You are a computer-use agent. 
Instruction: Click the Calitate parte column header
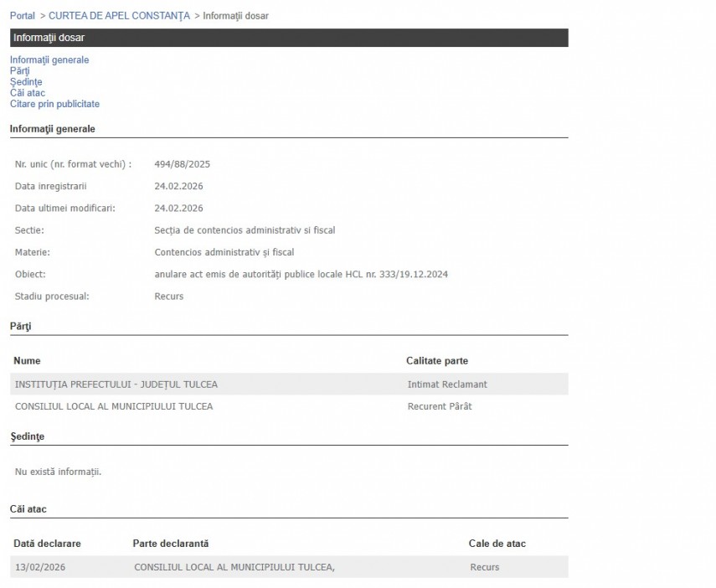[437, 361]
